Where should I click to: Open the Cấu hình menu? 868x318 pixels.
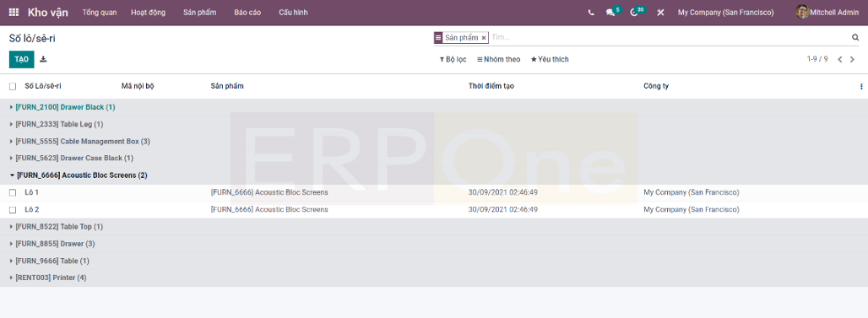[x=293, y=12]
